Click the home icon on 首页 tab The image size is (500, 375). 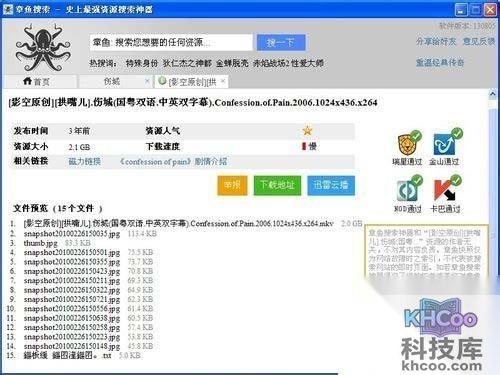27,81
